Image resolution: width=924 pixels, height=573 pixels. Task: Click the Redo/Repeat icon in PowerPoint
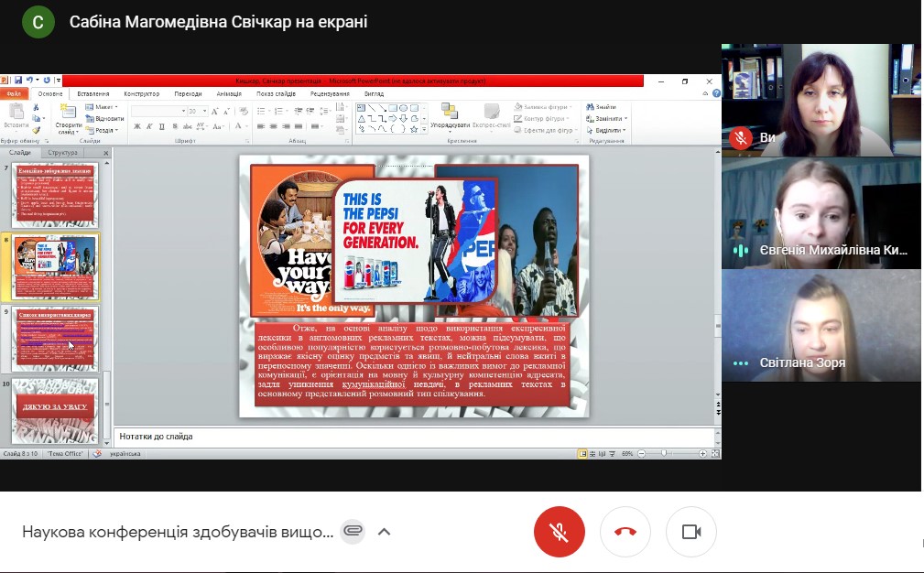click(x=47, y=80)
